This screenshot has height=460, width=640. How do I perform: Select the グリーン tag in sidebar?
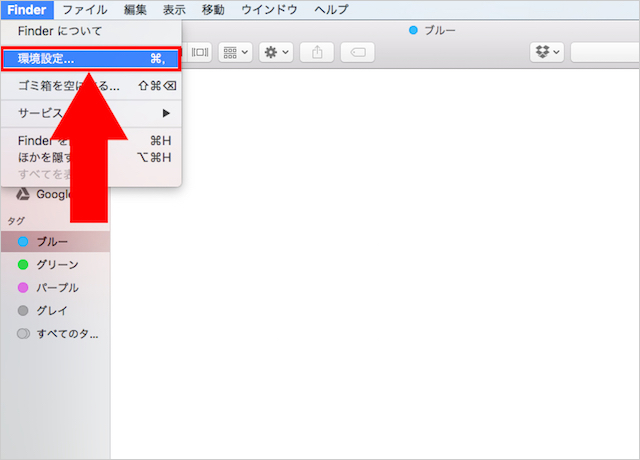tap(55, 264)
